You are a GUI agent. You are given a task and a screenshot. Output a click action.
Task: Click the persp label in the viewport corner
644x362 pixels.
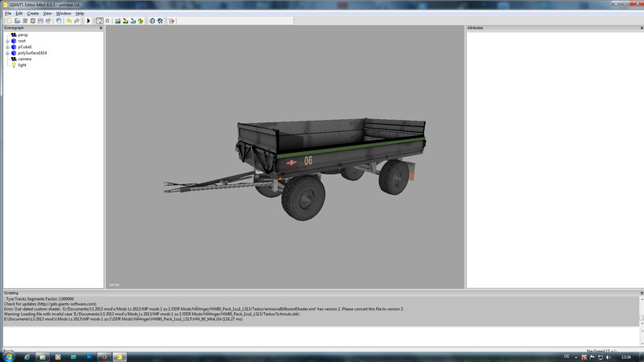pos(114,285)
